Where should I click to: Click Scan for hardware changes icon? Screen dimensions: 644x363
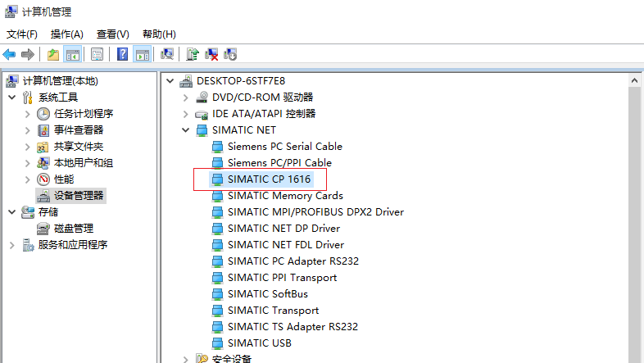pyautogui.click(x=167, y=54)
